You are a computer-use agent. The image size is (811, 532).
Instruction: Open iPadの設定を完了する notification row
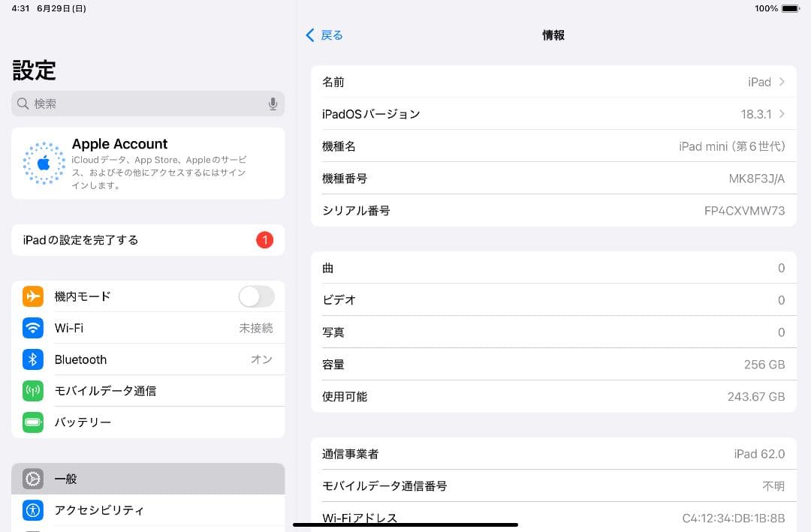coord(148,240)
